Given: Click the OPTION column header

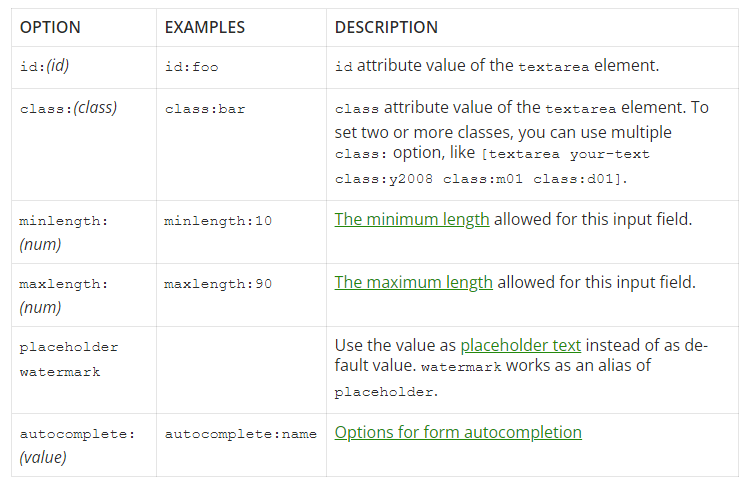Looking at the screenshot, I should point(50,27).
